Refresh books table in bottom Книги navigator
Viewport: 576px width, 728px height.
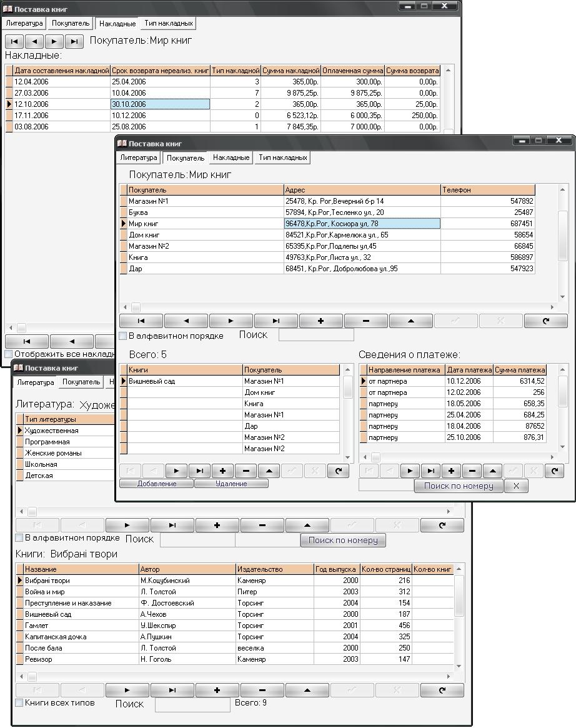442,691
